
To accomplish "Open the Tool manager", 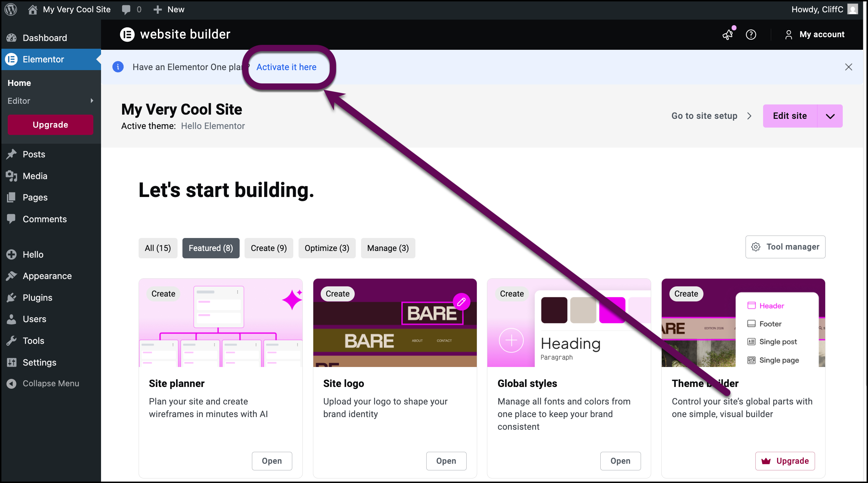I will pyautogui.click(x=785, y=247).
